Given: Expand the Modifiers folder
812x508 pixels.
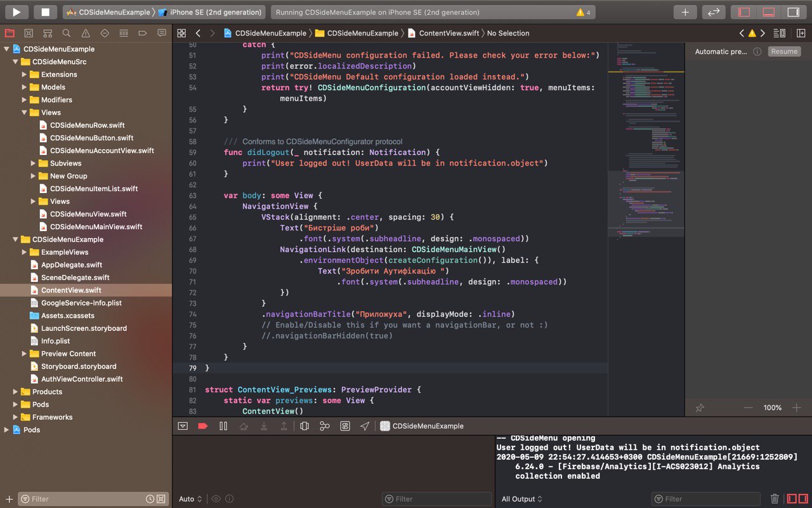Looking at the screenshot, I should [24, 100].
